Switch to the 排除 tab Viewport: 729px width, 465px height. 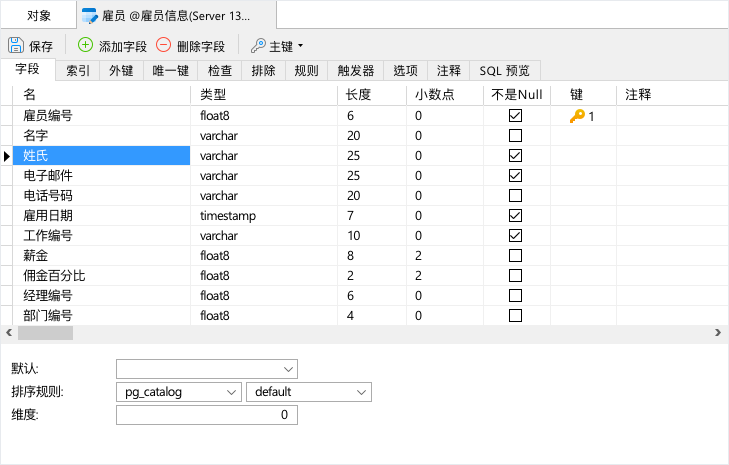[263, 71]
